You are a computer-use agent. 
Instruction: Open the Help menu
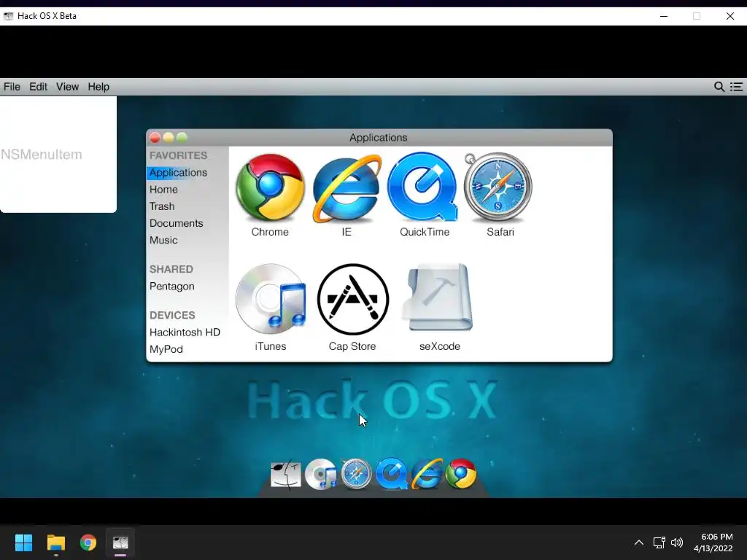98,87
